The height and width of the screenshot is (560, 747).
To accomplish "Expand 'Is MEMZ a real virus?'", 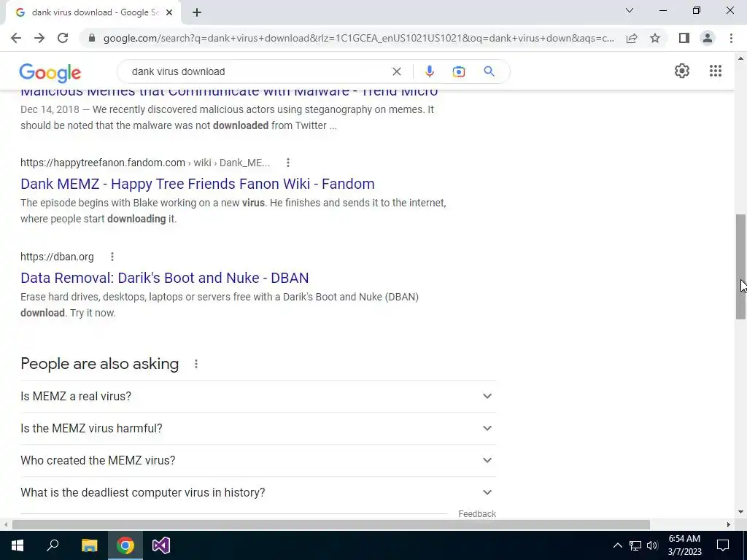I will point(258,396).
